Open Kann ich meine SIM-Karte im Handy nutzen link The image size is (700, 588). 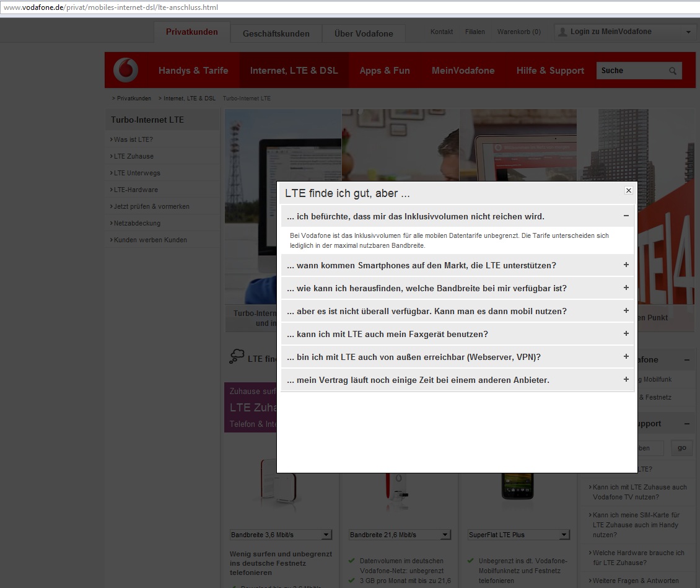[x=636, y=525]
